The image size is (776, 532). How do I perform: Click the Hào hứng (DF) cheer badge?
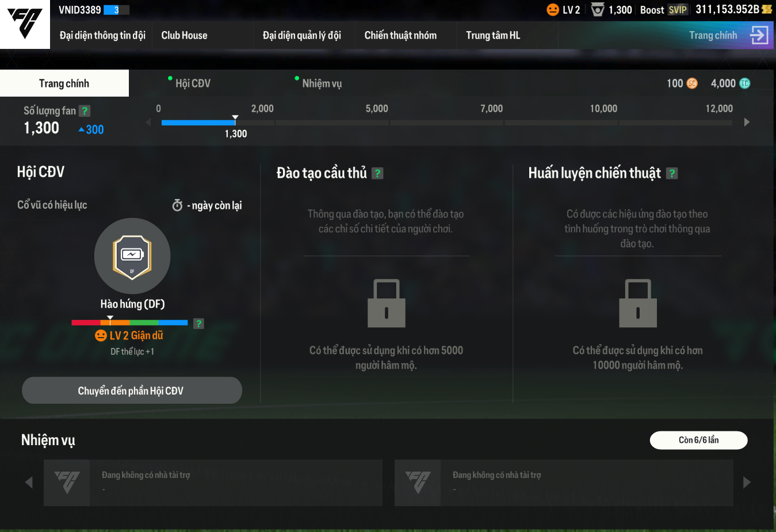(x=132, y=256)
